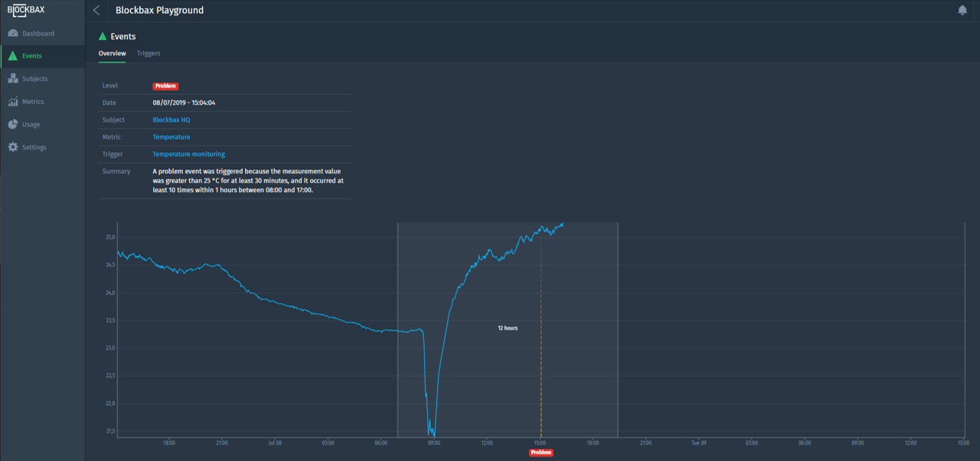This screenshot has width=980, height=461.
Task: Click the Usage pie chart icon
Action: (13, 124)
